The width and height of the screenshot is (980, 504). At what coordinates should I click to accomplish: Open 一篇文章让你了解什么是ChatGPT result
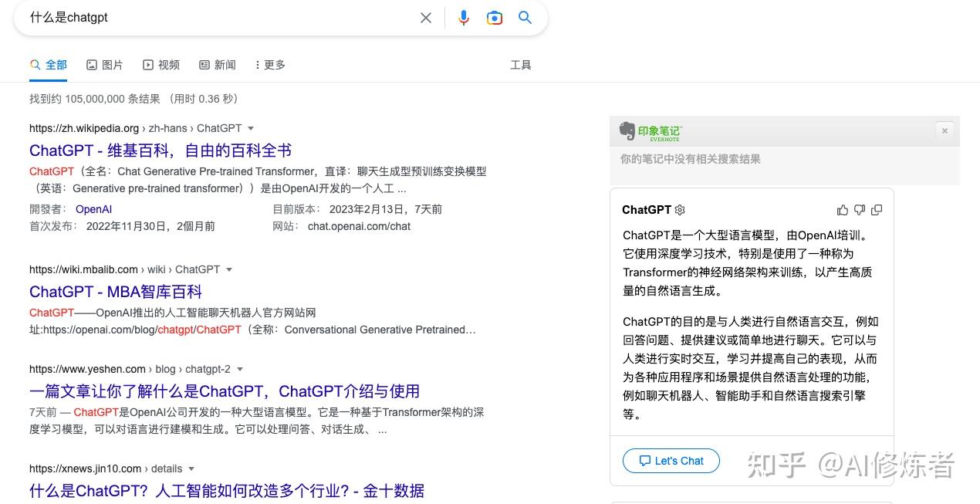coord(225,391)
